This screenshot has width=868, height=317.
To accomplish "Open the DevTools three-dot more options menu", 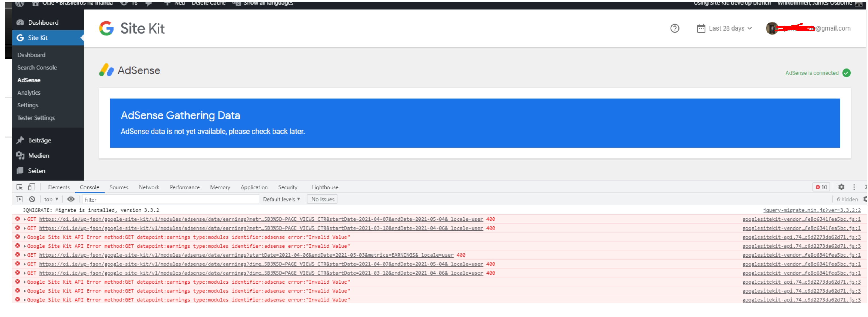I will pos(854,187).
